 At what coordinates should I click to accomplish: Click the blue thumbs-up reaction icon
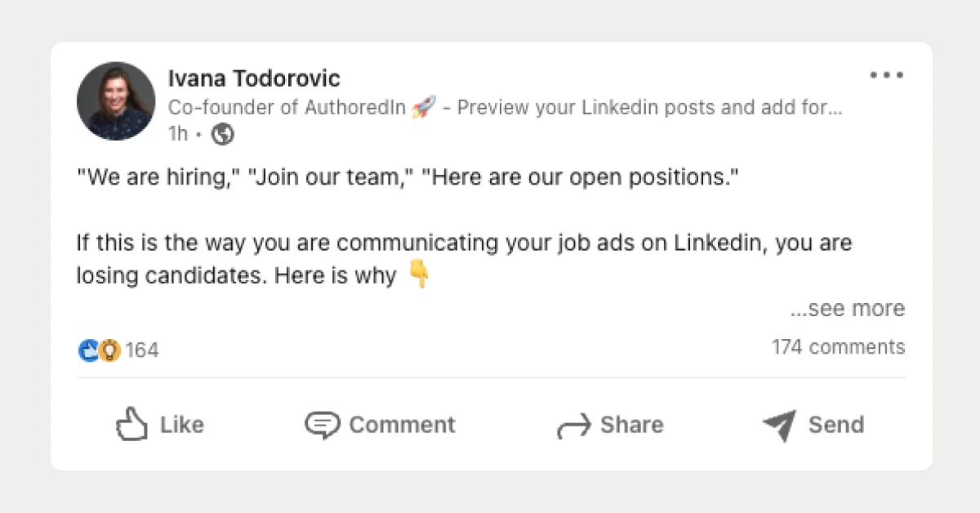click(90, 350)
